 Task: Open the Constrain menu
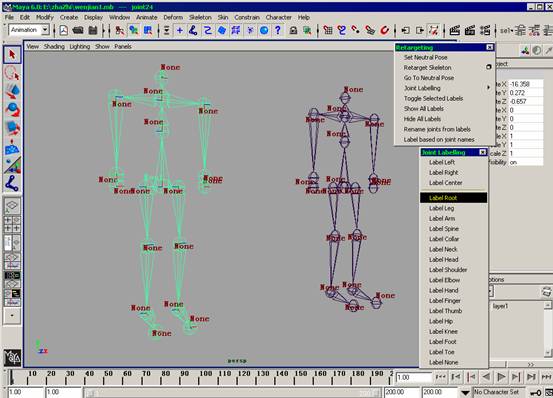coord(247,17)
